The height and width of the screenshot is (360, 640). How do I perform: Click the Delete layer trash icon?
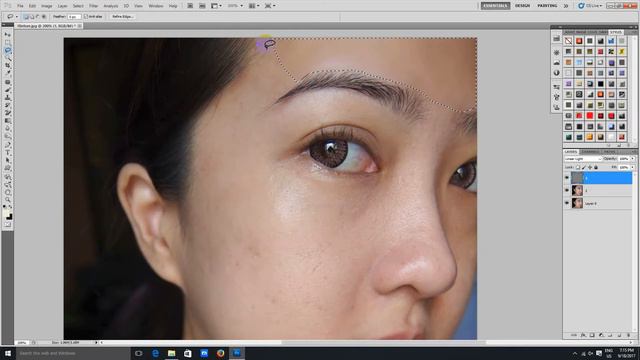coord(629,335)
